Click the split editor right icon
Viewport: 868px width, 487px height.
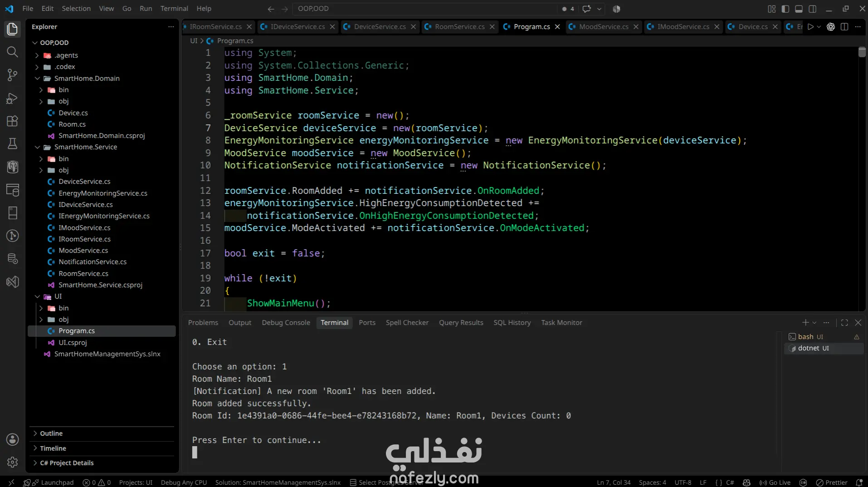coord(844,27)
